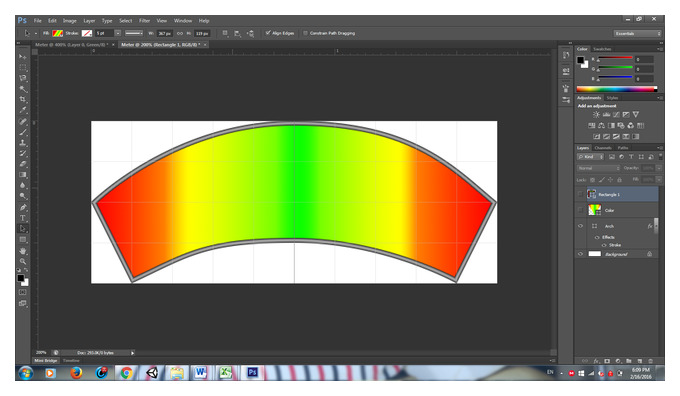Select the Clone Stamp tool

23,143
